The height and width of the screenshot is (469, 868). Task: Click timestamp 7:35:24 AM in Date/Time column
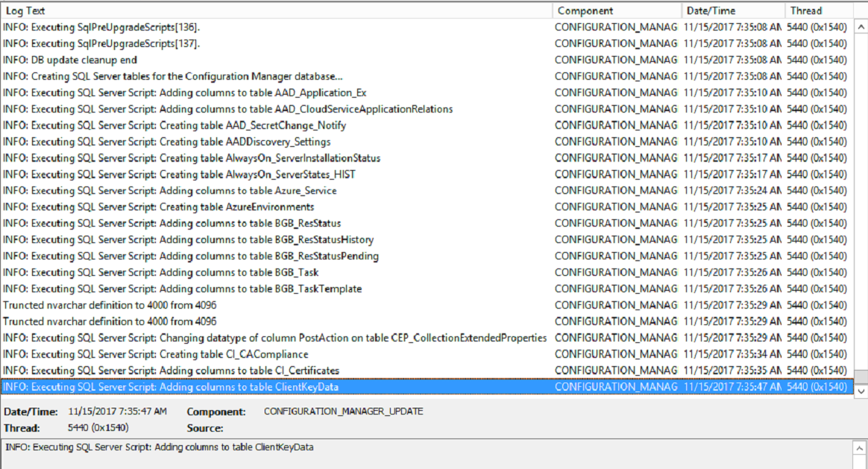point(732,190)
